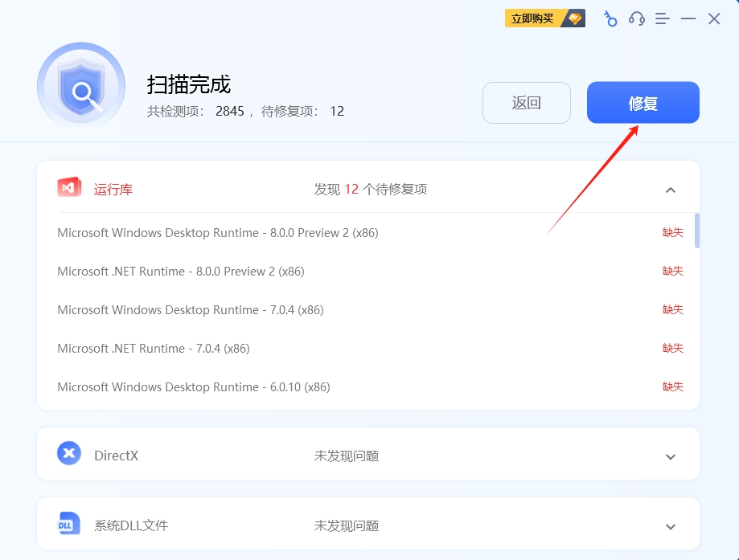Select Microsoft Windows Desktop Runtime 8.0.0 Preview 2 row

[370, 233]
